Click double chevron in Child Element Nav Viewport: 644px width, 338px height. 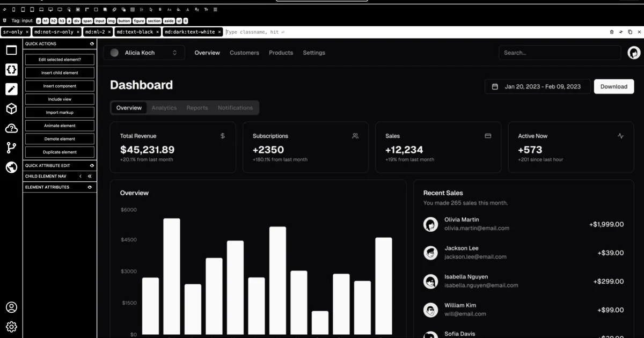[x=90, y=176]
